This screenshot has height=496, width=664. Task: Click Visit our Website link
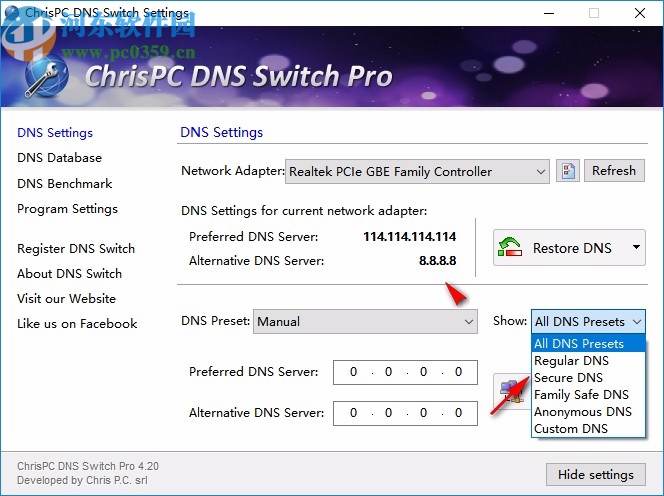click(x=66, y=299)
